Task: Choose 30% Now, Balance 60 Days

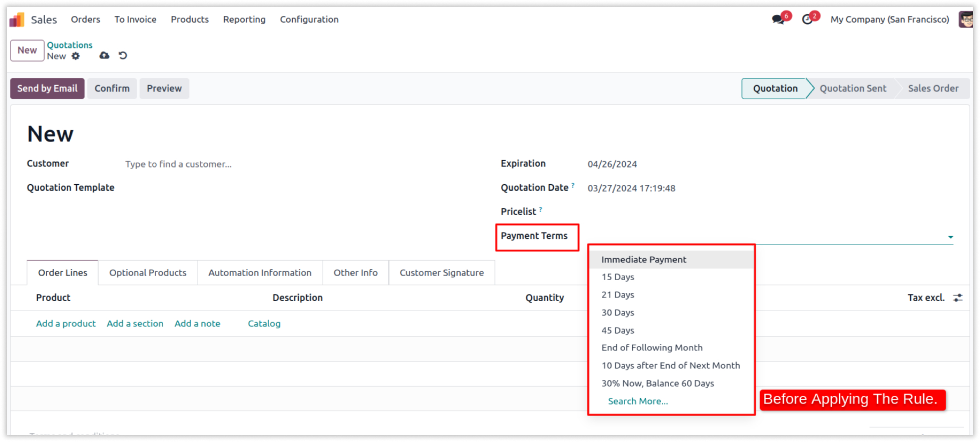Action: pyautogui.click(x=671, y=383)
